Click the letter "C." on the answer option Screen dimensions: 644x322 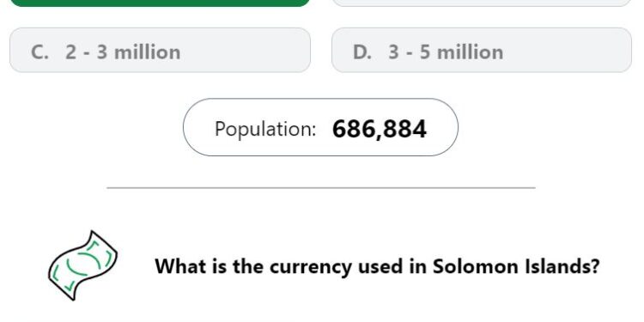(39, 52)
